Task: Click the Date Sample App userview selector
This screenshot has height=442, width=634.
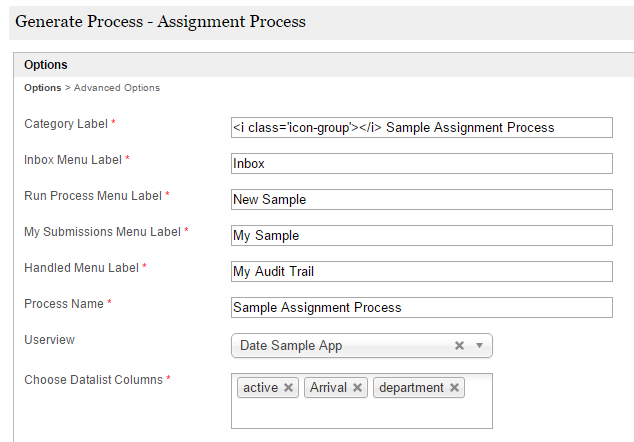Action: click(x=340, y=346)
